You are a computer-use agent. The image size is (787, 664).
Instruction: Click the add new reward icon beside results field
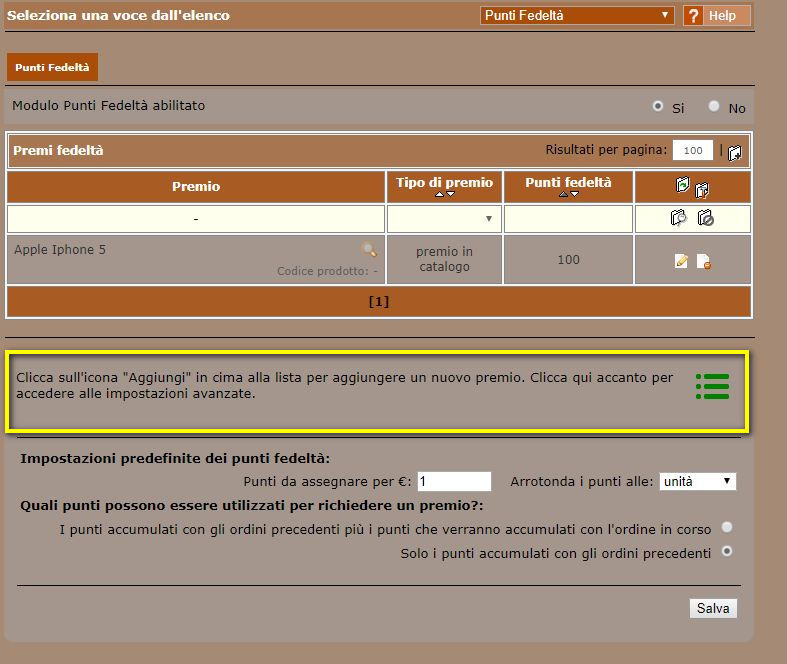(x=735, y=153)
